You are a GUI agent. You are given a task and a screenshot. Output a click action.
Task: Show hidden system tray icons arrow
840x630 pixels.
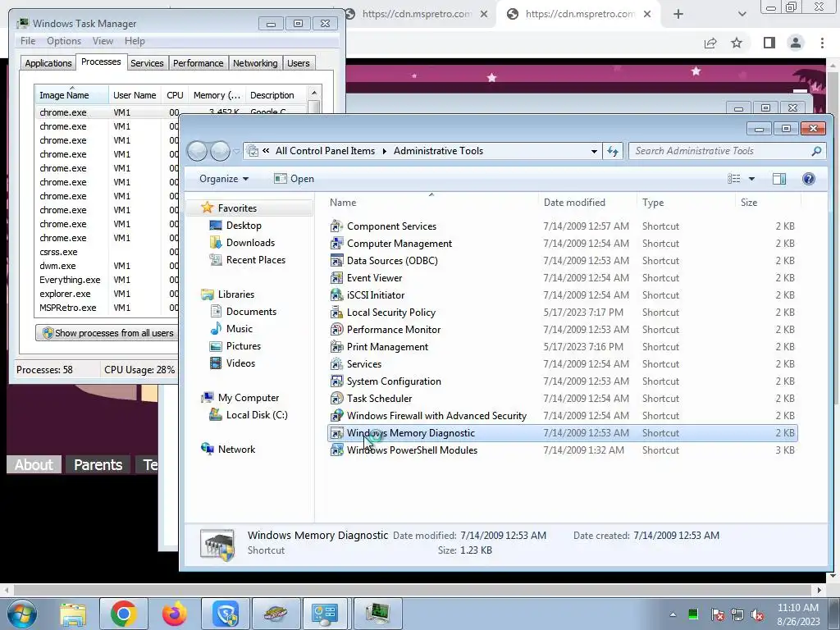click(x=673, y=614)
